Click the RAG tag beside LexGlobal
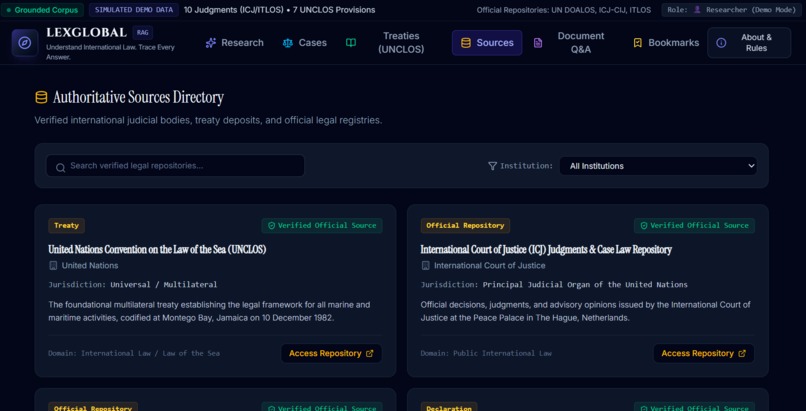This screenshot has height=411, width=806. [x=142, y=33]
